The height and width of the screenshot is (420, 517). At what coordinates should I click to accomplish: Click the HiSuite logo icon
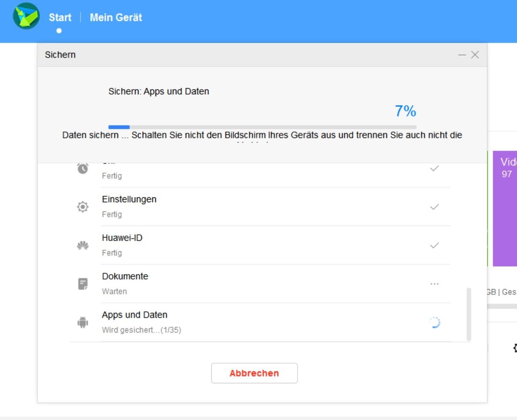tap(26, 16)
